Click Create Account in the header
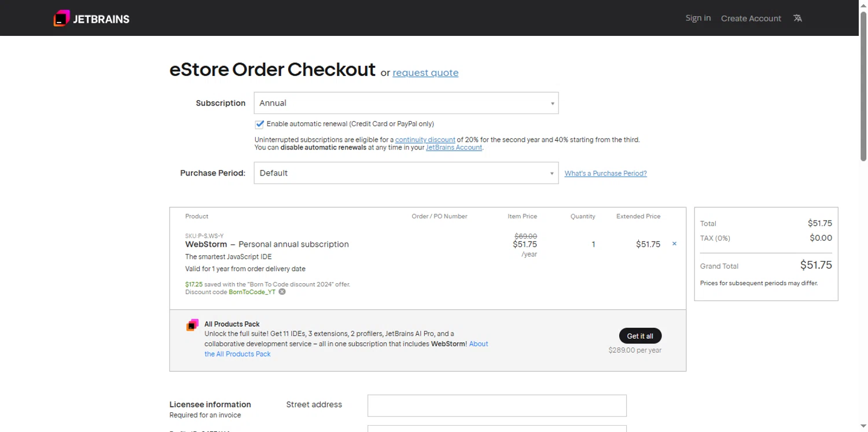Screen dimensions: 868x432 (x=751, y=19)
